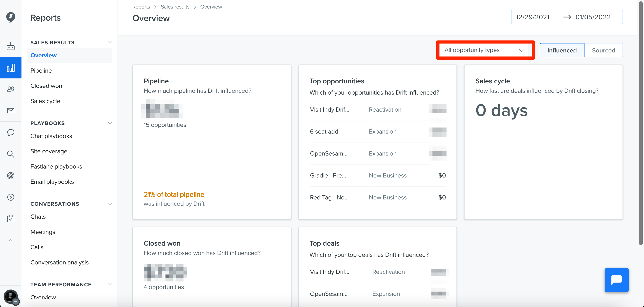
Task: Click the Sales results breadcrumb link
Action: click(175, 7)
